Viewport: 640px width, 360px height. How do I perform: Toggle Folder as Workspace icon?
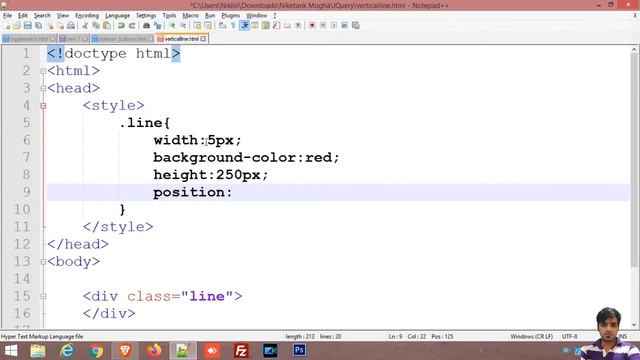287,26
